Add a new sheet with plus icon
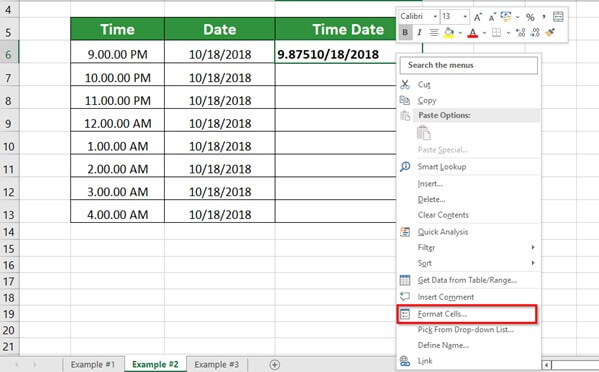The height and width of the screenshot is (372, 599). (x=274, y=365)
